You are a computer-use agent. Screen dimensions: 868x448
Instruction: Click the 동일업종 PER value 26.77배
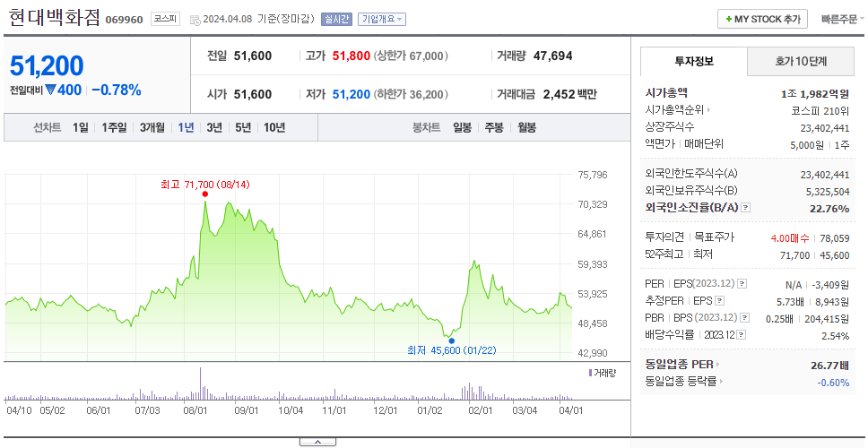[829, 365]
